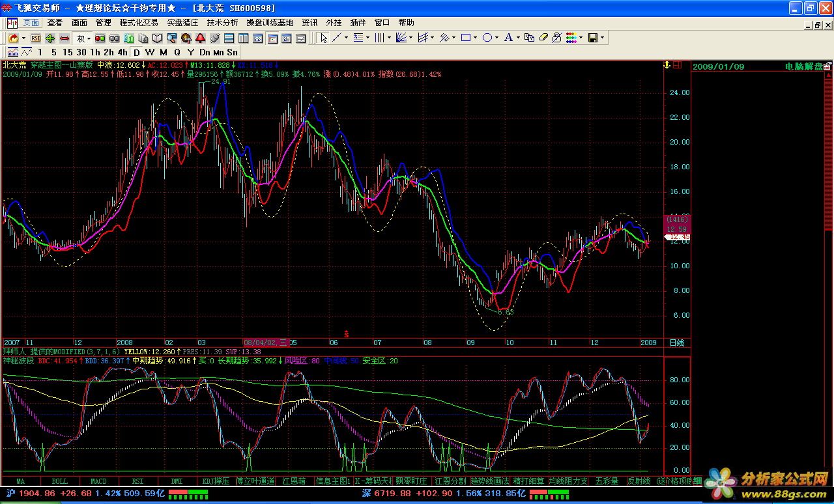Select the 江恩箱 indicator tab
This screenshot has width=834, height=504.
(294, 481)
